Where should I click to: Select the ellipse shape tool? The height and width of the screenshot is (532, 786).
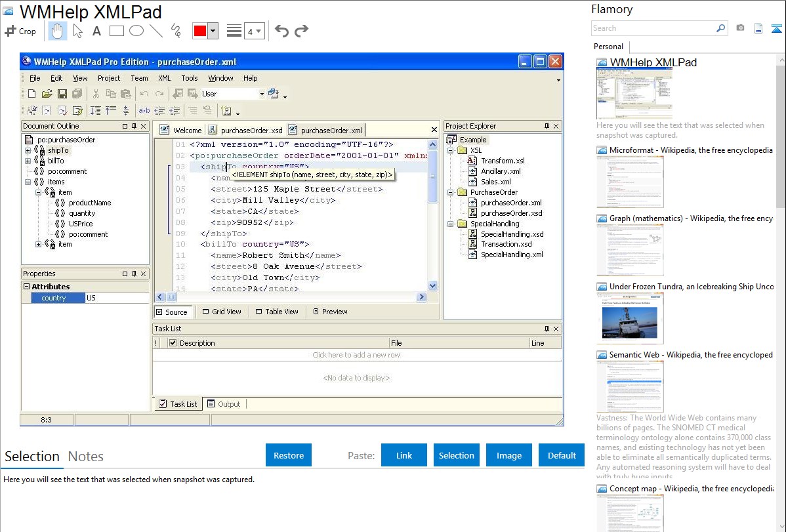point(136,31)
